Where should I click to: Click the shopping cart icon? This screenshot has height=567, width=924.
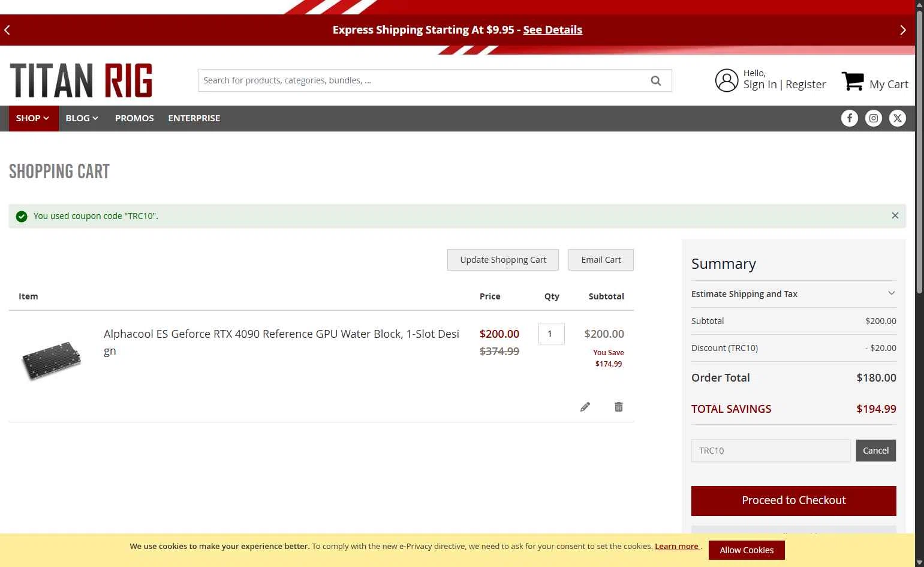[x=853, y=81]
